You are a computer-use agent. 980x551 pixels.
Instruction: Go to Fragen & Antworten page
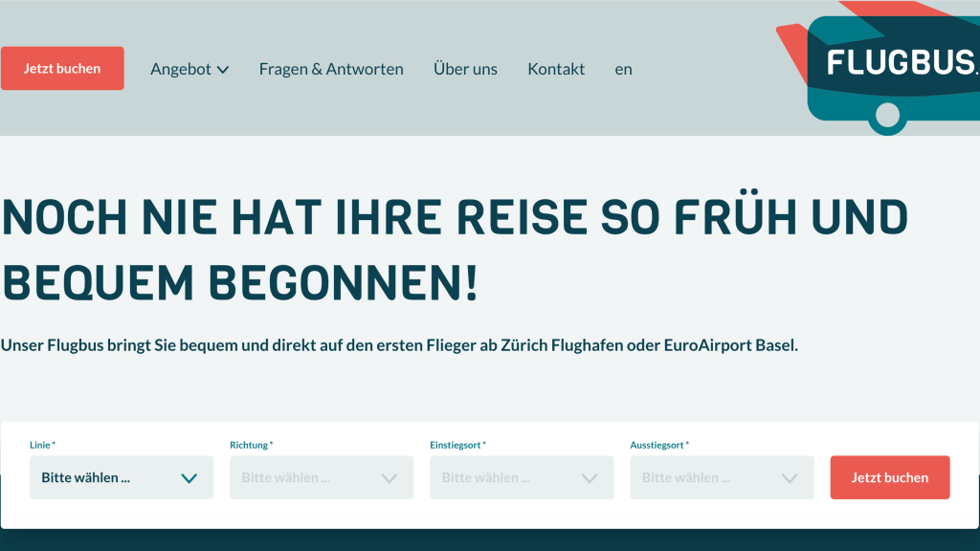(331, 69)
